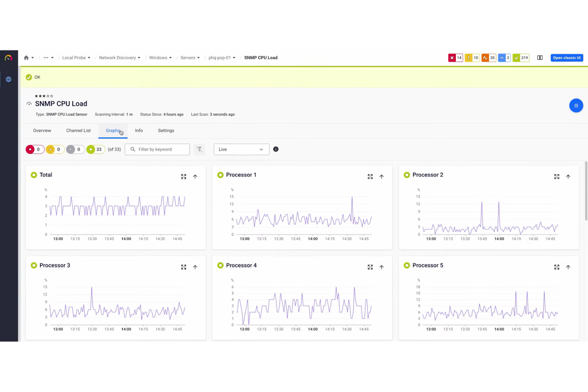Click the green OK status check icon
588x392 pixels.
[x=29, y=77]
